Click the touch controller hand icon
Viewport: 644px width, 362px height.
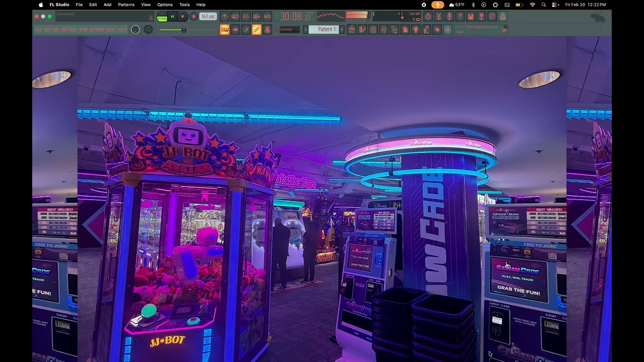[x=437, y=29]
